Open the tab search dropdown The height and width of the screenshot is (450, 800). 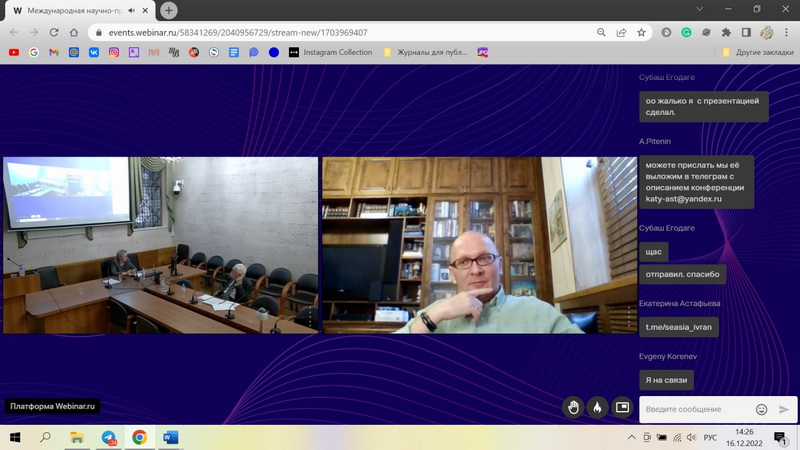(699, 9)
